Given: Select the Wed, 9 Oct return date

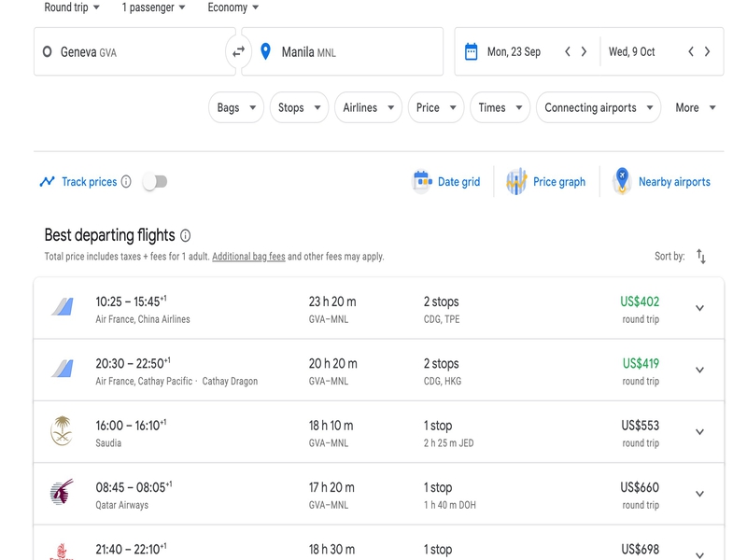Looking at the screenshot, I should click(632, 51).
